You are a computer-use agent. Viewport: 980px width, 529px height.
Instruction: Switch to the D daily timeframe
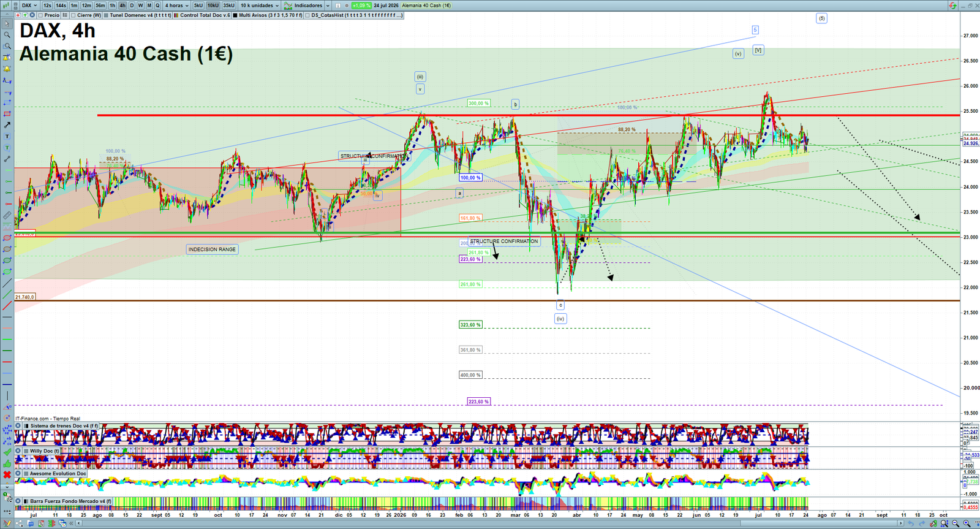click(x=132, y=6)
